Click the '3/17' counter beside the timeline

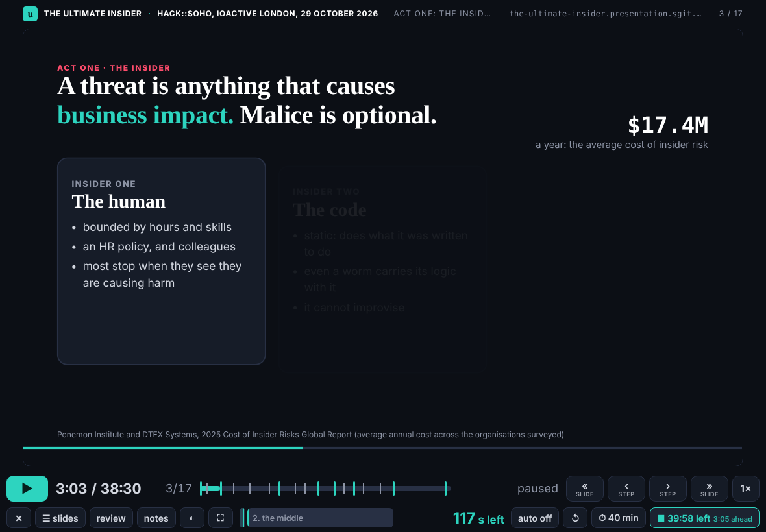click(179, 489)
